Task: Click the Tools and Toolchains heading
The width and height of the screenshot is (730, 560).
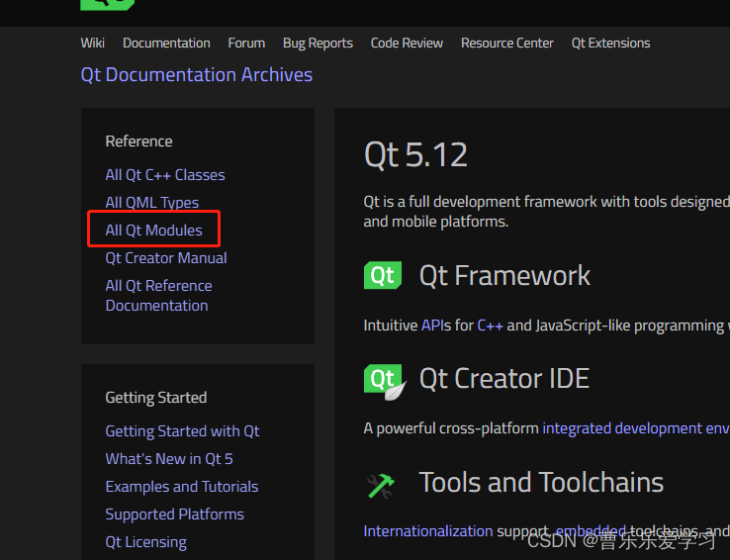Action: point(541,482)
